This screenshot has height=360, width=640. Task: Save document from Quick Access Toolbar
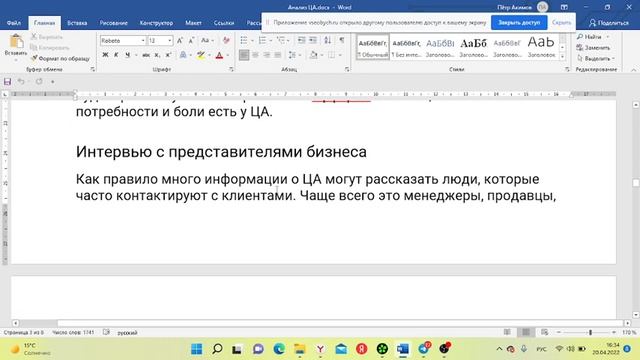click(7, 82)
